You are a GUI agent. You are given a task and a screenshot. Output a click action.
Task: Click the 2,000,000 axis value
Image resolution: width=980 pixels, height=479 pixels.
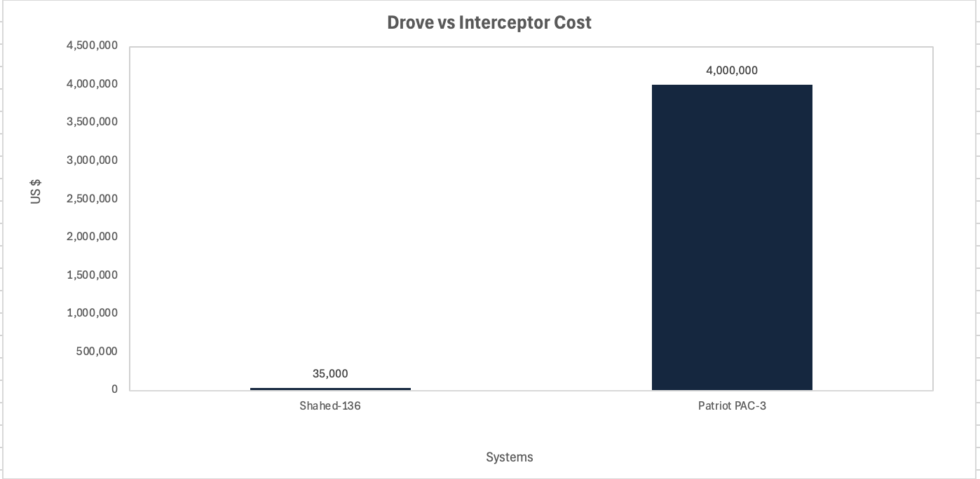tap(92, 237)
